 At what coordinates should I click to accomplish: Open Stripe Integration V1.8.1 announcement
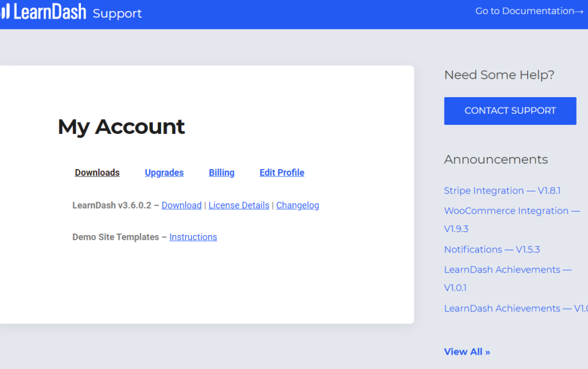pyautogui.click(x=502, y=191)
